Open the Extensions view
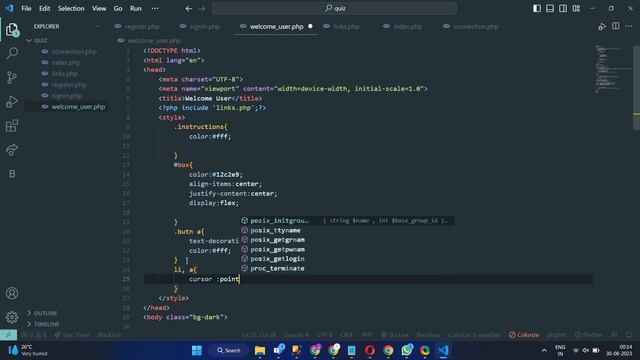This screenshot has height=360, width=640. [x=12, y=125]
